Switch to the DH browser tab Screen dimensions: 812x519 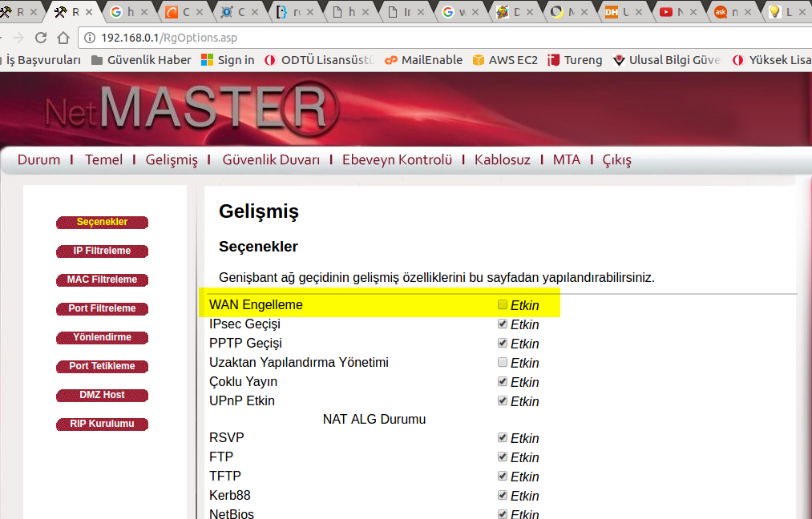coord(620,12)
